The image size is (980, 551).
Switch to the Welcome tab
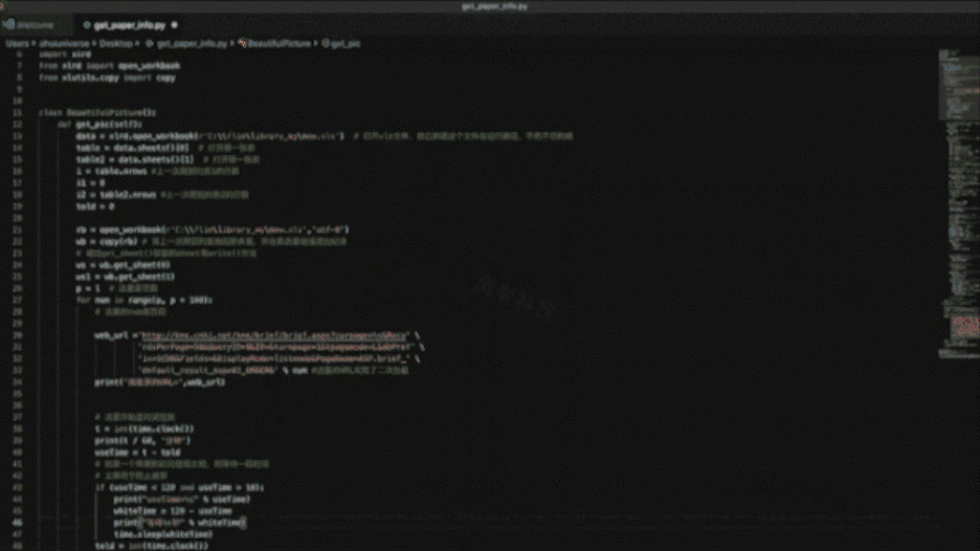pos(35,25)
